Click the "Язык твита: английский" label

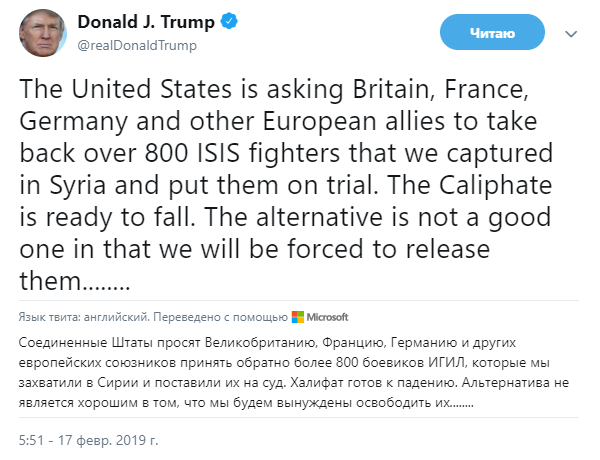(83, 318)
